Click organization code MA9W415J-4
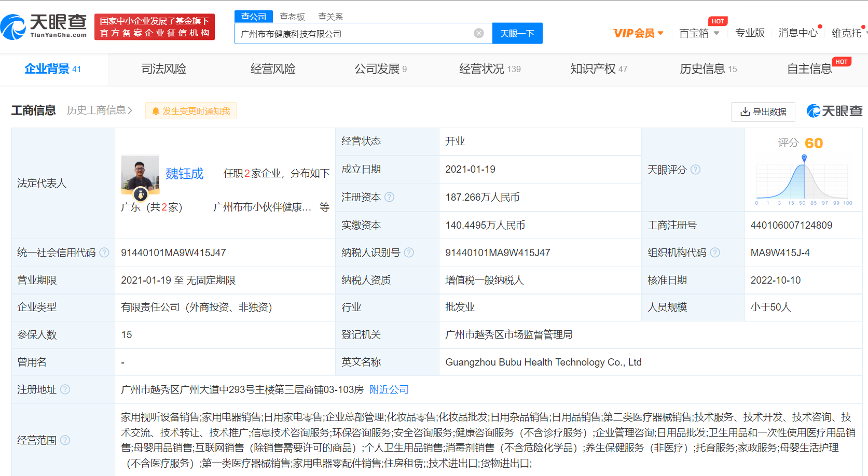This screenshot has width=868, height=476. pyautogui.click(x=780, y=253)
